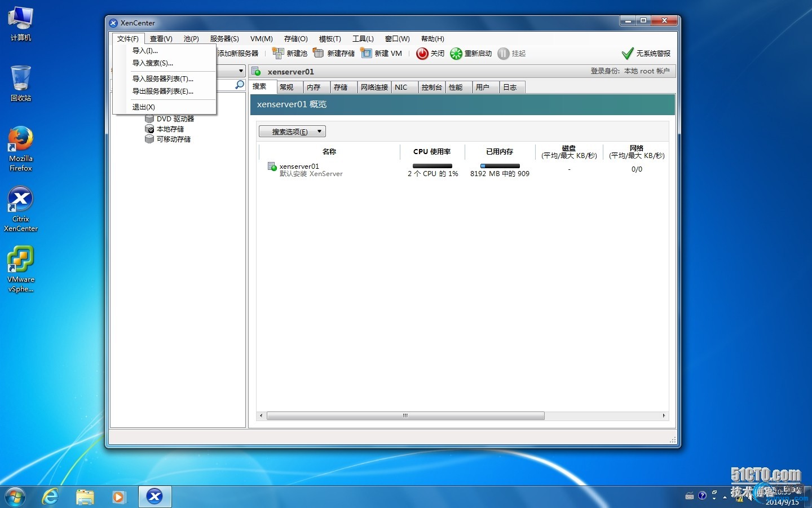Click the New Storage (新建存储) toolbar icon
The width and height of the screenshot is (812, 508).
[319, 53]
